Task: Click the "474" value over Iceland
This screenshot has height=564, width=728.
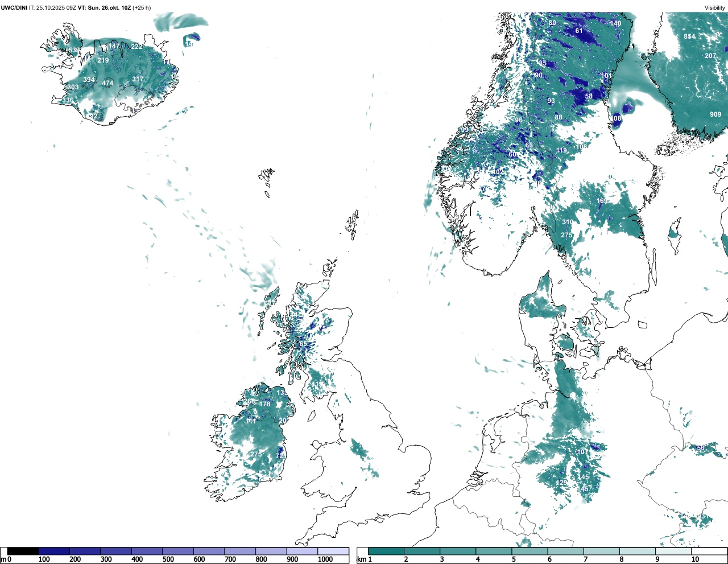Action: click(x=107, y=83)
